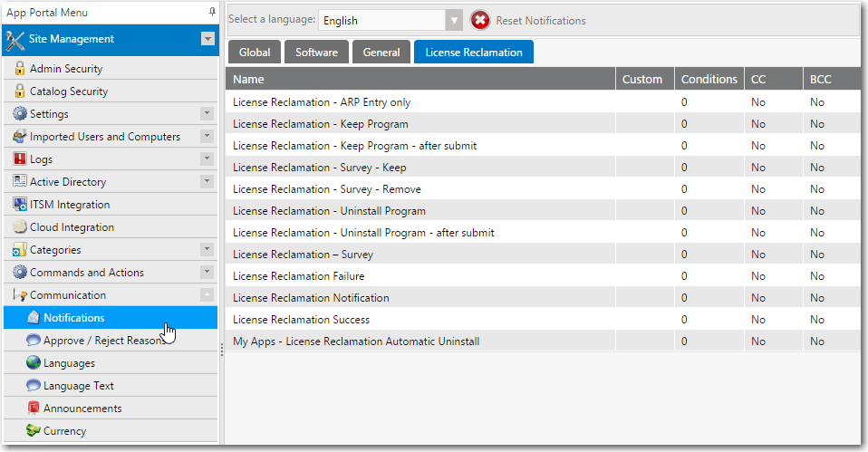Switch to the Software tab
Viewport: 868px width, 452px height.
[316, 53]
